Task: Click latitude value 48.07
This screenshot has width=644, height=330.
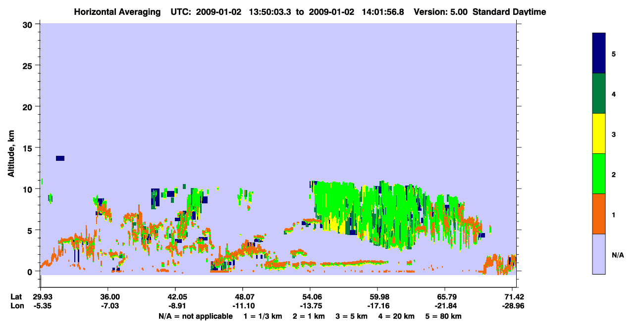Action: 243,297
